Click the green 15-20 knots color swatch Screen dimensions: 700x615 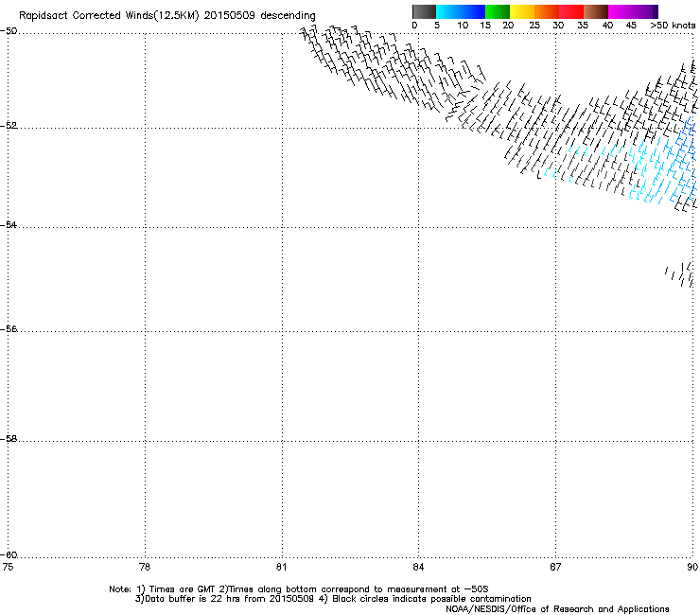point(498,11)
